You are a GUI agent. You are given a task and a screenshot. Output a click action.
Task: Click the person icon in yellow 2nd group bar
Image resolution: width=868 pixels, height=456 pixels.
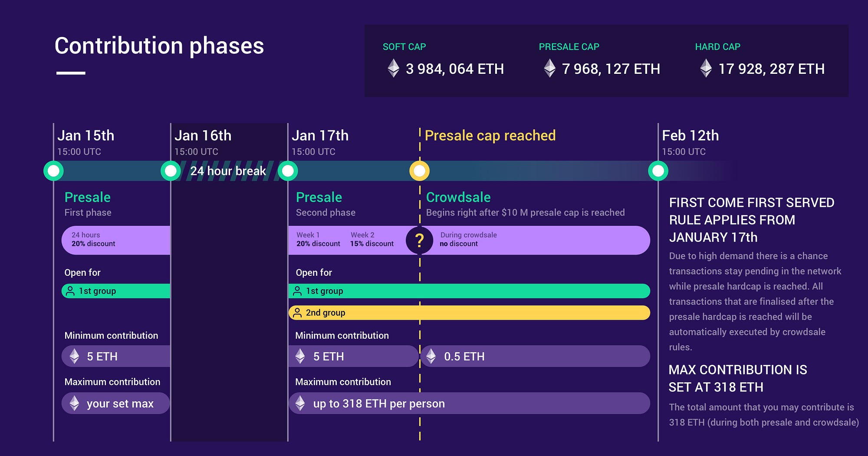coord(297,313)
